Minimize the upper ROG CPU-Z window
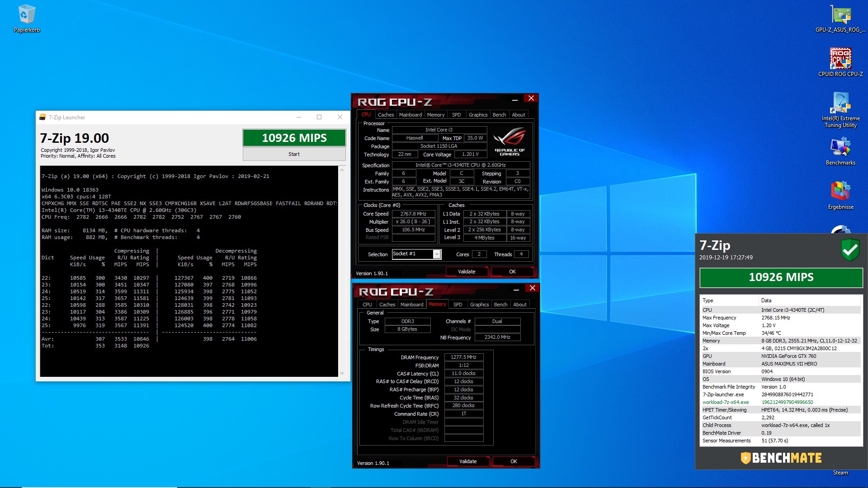868x488 pixels. tap(514, 99)
